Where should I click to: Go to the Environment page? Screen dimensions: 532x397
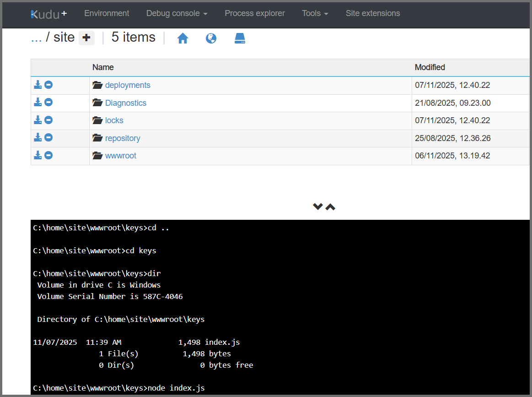click(x=107, y=13)
